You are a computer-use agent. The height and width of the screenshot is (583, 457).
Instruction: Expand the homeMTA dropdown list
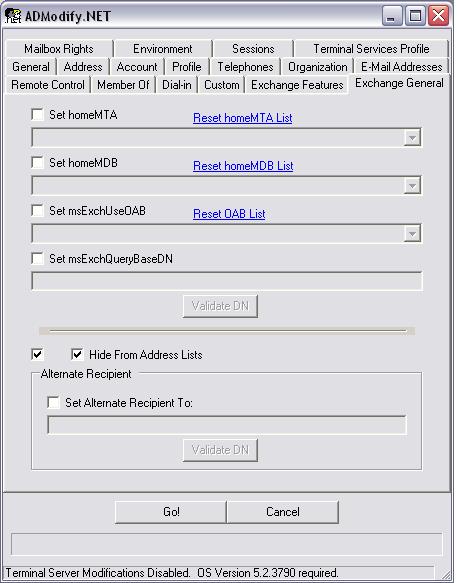[412, 138]
